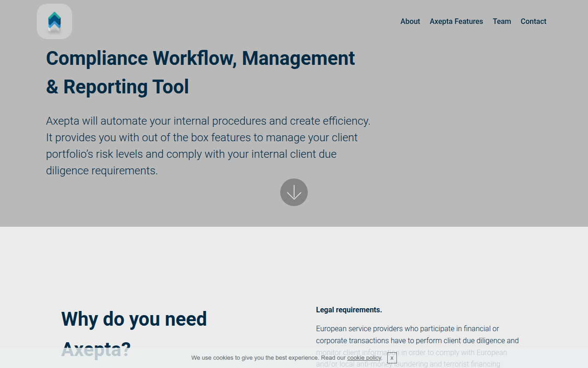This screenshot has height=368, width=588.
Task: Go to Axepta Features section
Action: [456, 21]
